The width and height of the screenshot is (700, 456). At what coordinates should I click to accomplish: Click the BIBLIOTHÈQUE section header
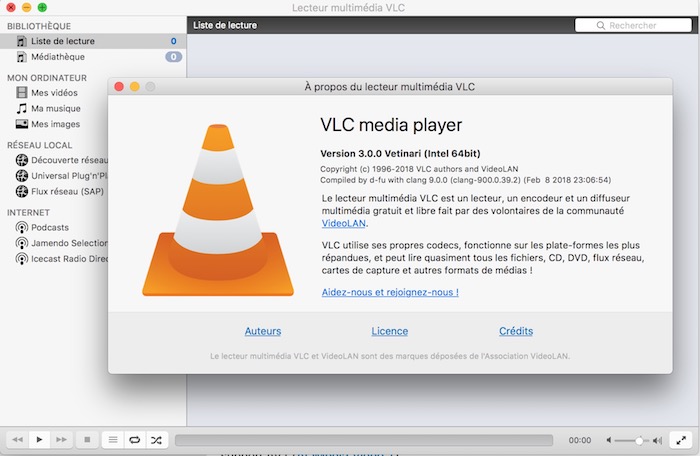[39, 26]
